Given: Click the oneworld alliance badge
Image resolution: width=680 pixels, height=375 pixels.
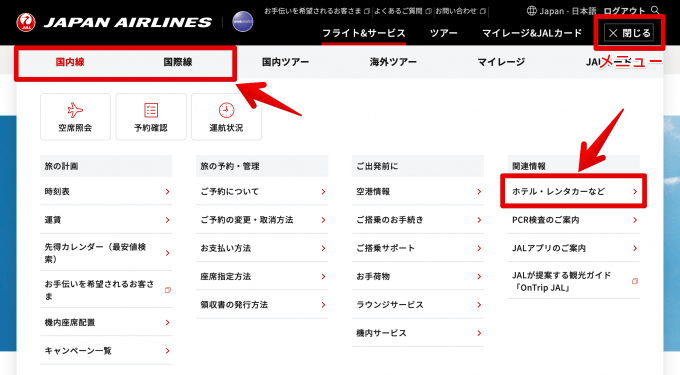Looking at the screenshot, I should [242, 22].
